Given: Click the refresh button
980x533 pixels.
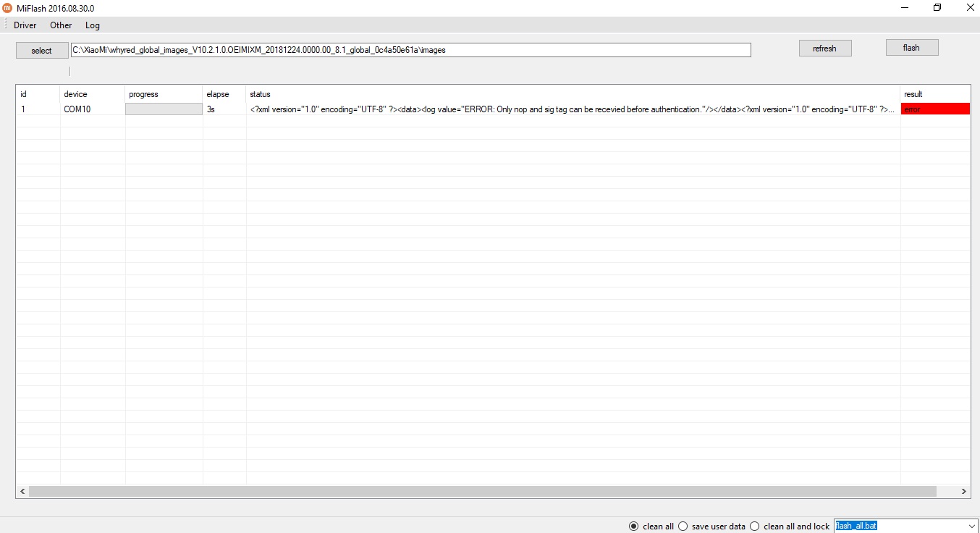Looking at the screenshot, I should pyautogui.click(x=825, y=49).
